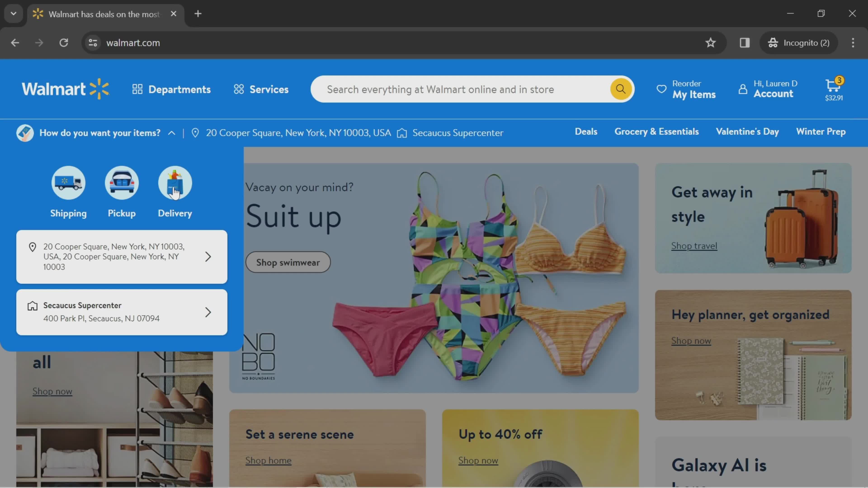The image size is (868, 488).
Task: Expand the Secaucus Supercenter store option
Action: 208,312
